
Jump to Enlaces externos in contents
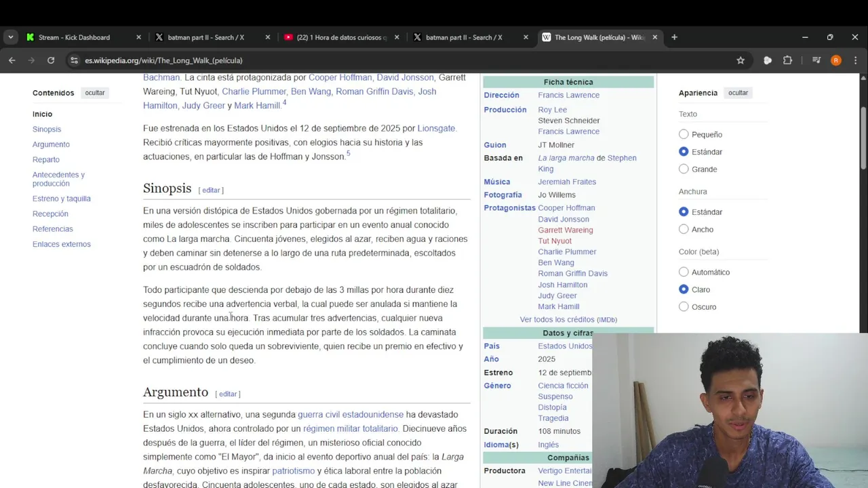click(x=62, y=244)
